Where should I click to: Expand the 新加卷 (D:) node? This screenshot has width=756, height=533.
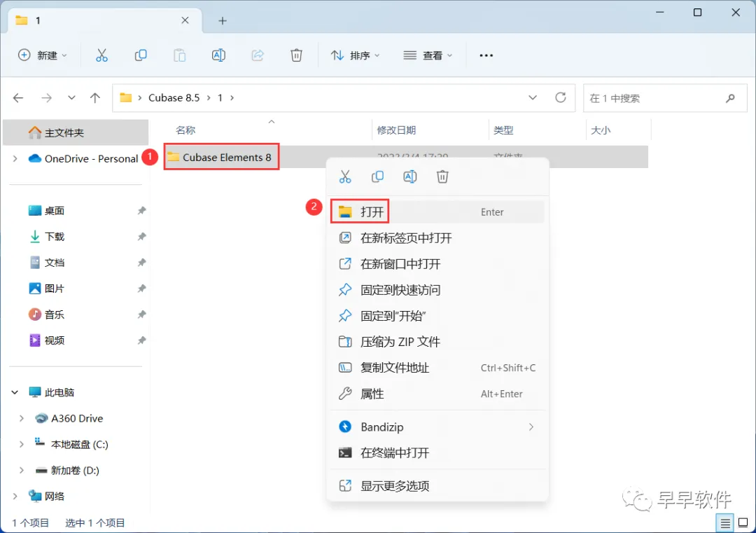[22, 470]
